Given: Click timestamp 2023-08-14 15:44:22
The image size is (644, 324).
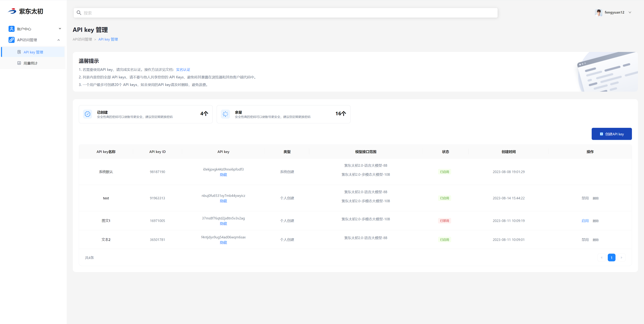Looking at the screenshot, I should pyautogui.click(x=509, y=198).
